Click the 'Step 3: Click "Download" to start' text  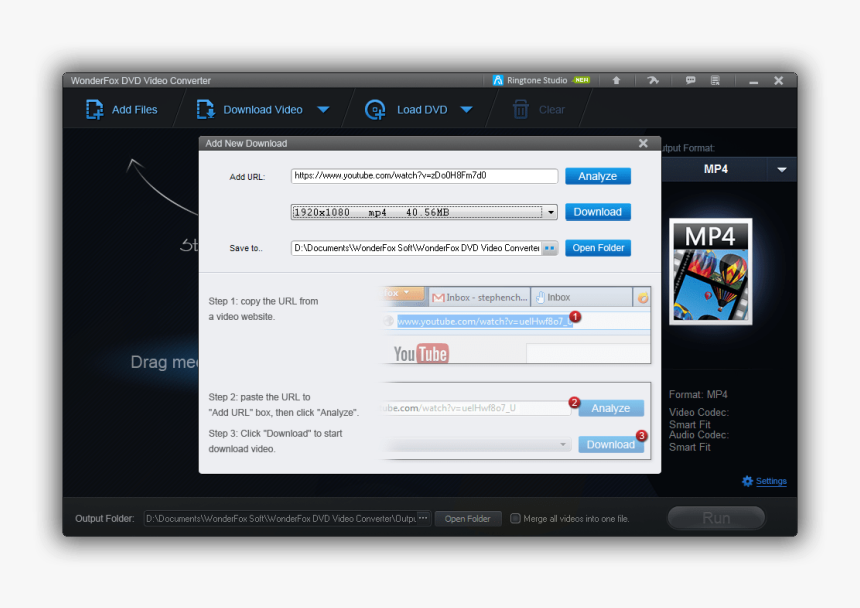coord(275,433)
